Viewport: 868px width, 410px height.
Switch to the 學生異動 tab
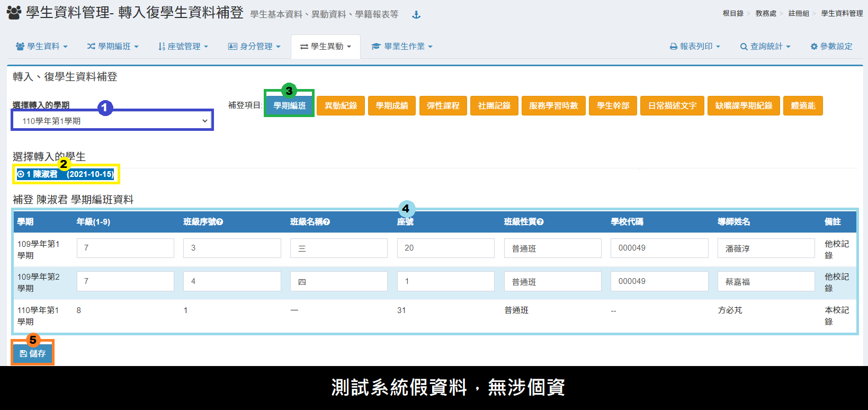point(326,47)
